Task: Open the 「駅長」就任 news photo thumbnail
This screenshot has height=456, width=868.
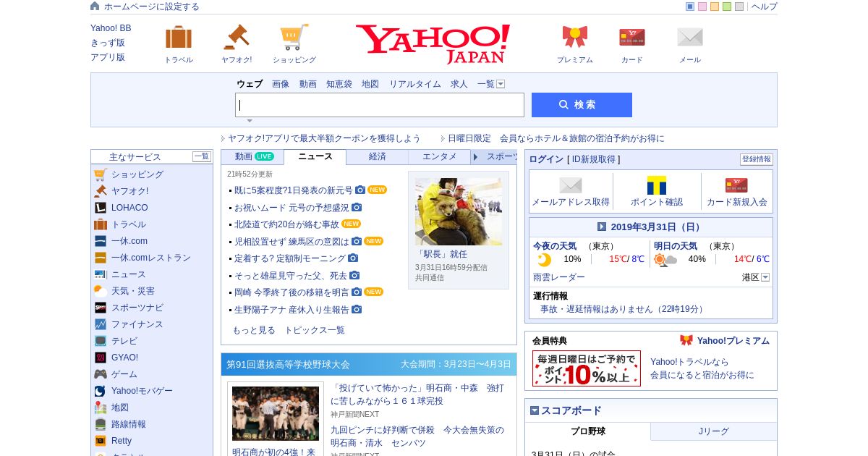Action: pos(459,211)
